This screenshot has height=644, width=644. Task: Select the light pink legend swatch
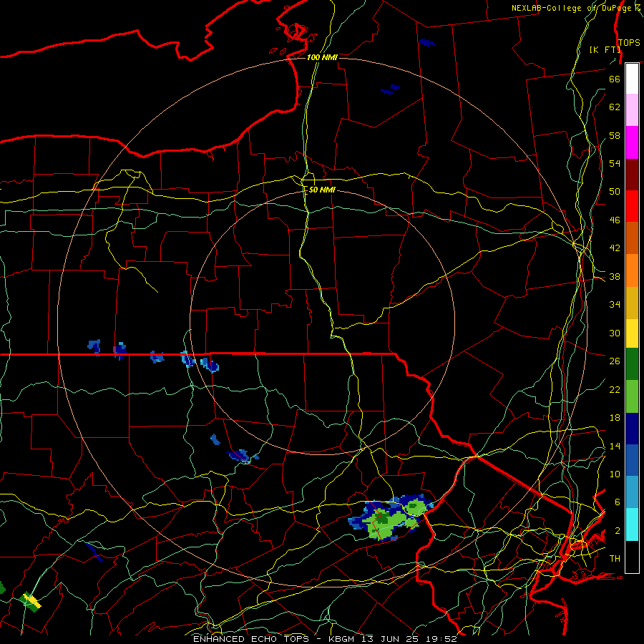click(x=632, y=109)
